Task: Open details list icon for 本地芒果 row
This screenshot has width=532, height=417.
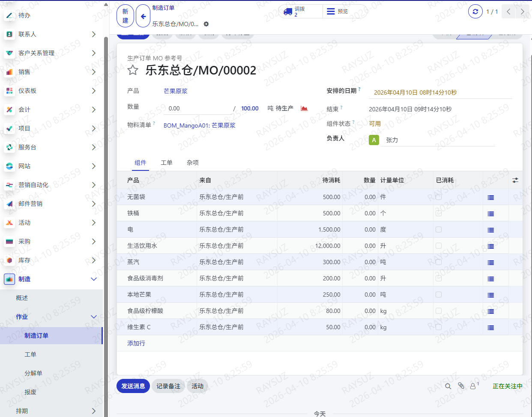Action: click(491, 295)
